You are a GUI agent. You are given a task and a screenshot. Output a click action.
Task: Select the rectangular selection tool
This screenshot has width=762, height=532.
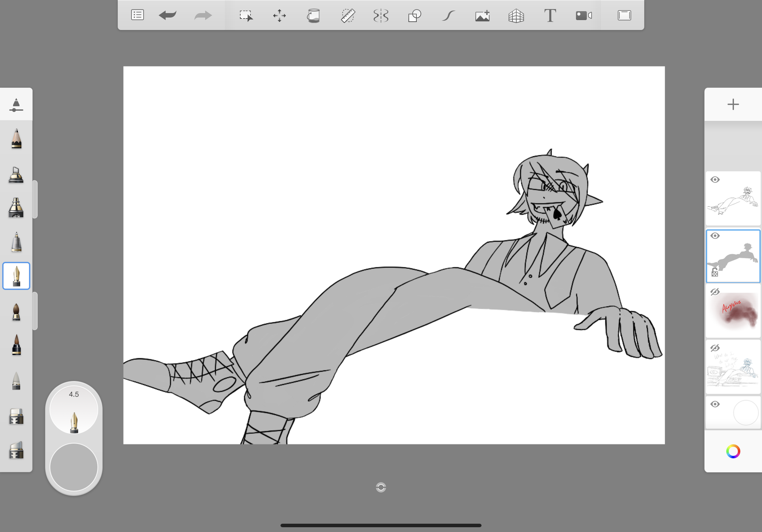pos(246,15)
